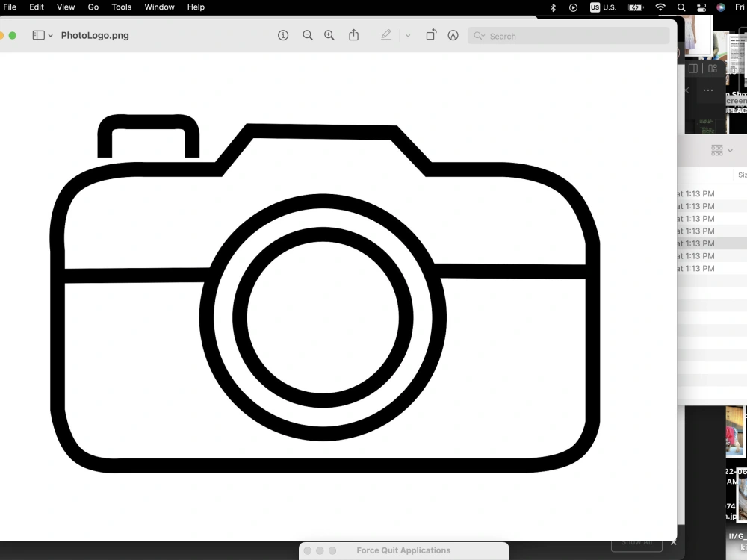Rotate the image with Rotate button
The height and width of the screenshot is (560, 747).
point(431,35)
